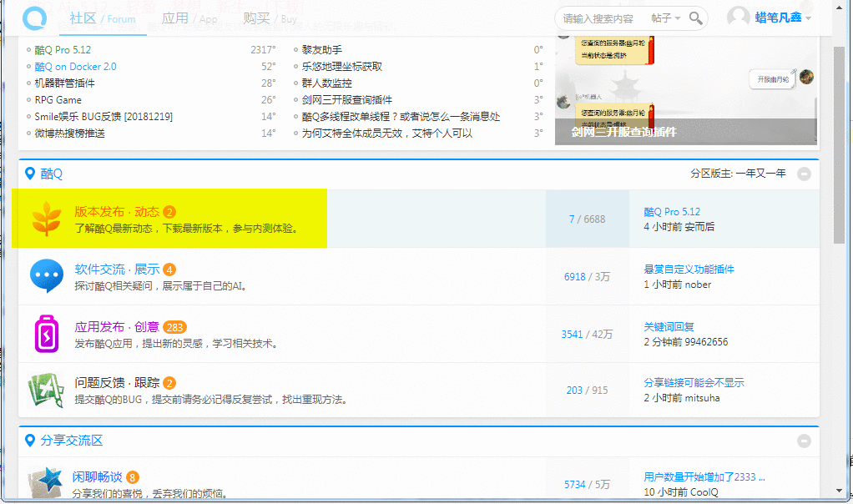The height and width of the screenshot is (504, 853).
Task: Click the 剑网三开服查询插件 slideshow image
Action: click(686, 90)
